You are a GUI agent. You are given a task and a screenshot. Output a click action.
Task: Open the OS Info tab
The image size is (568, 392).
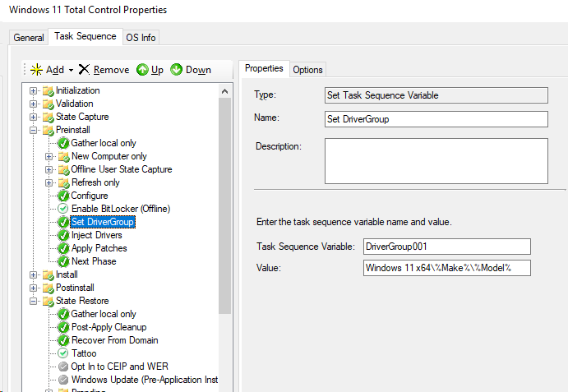point(141,38)
